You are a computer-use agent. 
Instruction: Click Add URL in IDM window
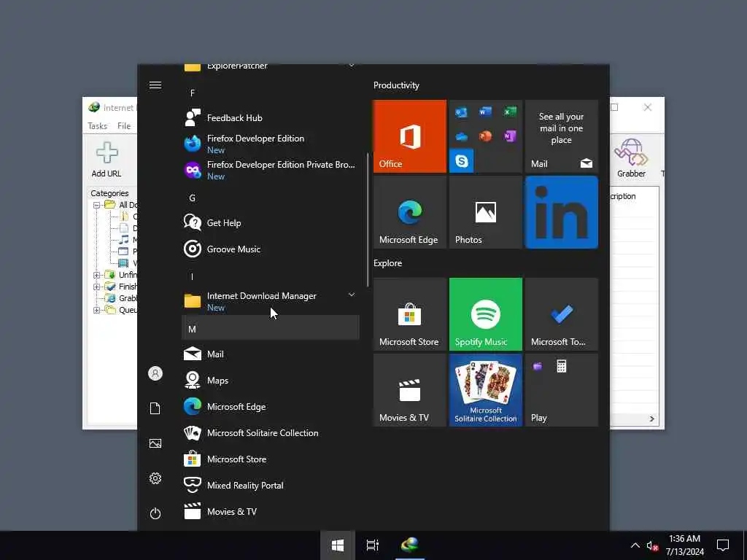click(x=107, y=160)
